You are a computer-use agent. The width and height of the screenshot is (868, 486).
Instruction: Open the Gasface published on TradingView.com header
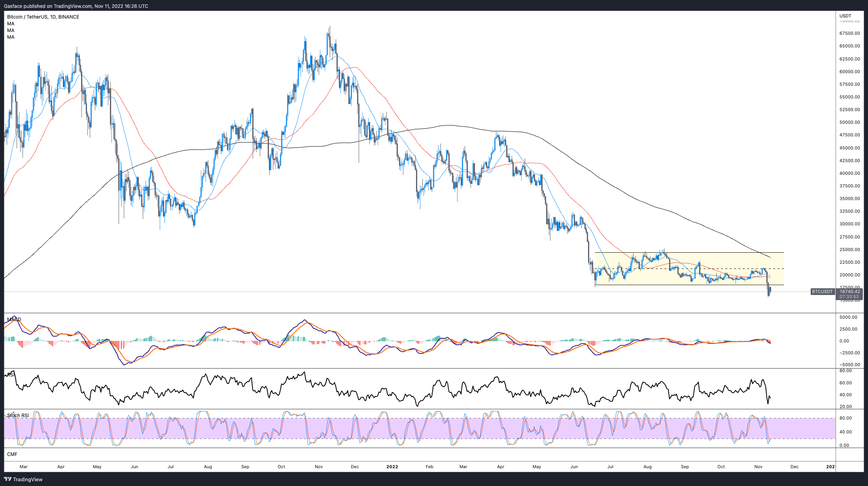[x=76, y=6]
